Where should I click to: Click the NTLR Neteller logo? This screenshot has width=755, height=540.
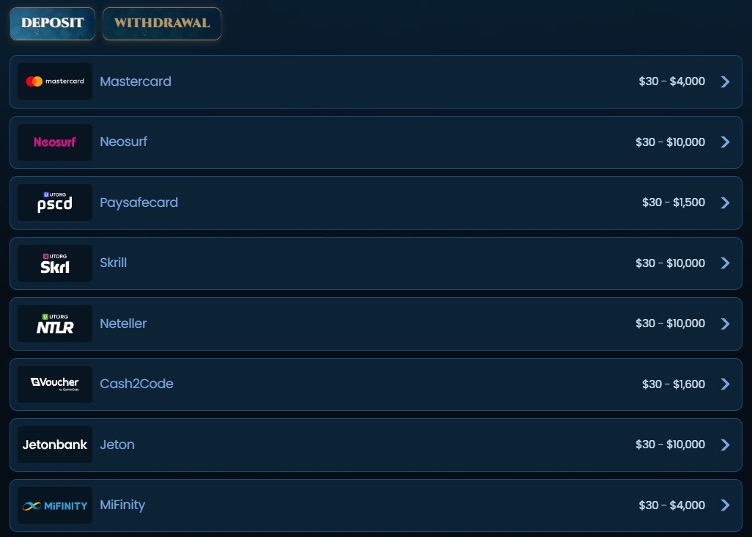pos(55,324)
